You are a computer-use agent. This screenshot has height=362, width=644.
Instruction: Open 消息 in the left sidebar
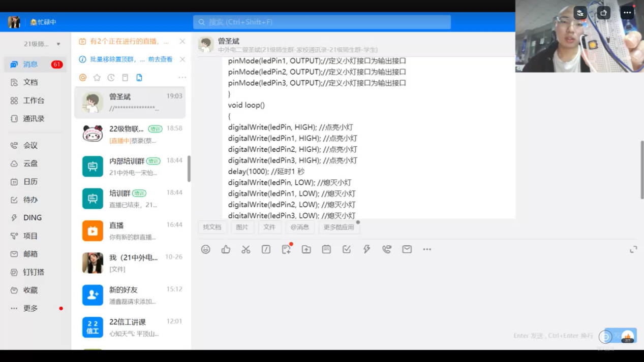click(x=30, y=64)
